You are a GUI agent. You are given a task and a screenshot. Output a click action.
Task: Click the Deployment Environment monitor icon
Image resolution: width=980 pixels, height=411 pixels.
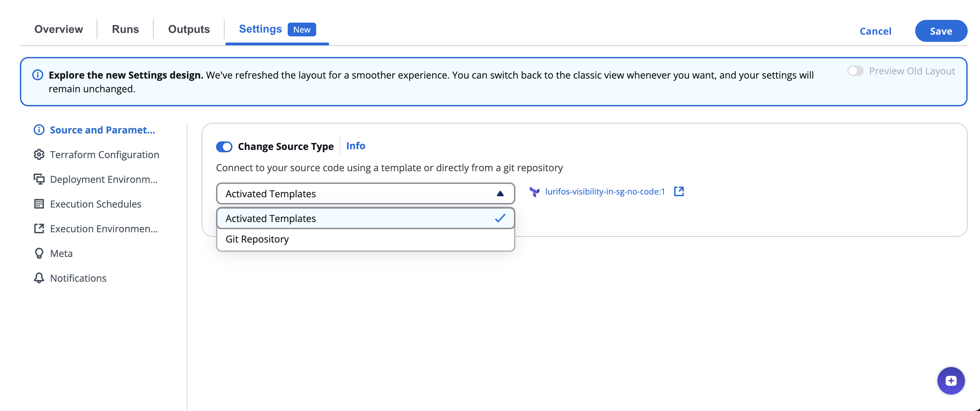[x=39, y=179]
